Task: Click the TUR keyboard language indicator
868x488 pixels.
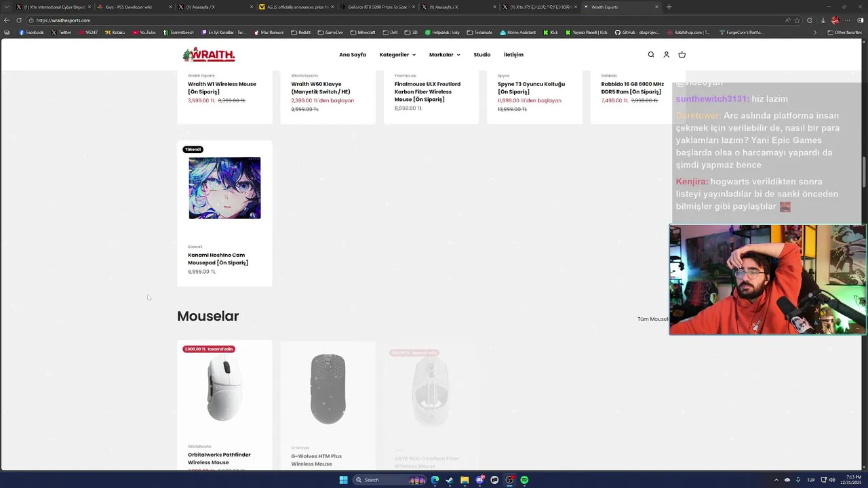Action: point(810,480)
